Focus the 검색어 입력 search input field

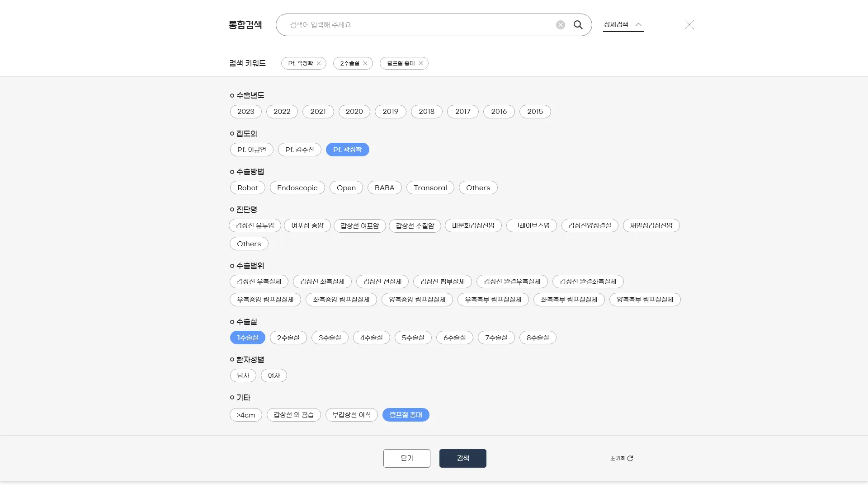(416, 25)
